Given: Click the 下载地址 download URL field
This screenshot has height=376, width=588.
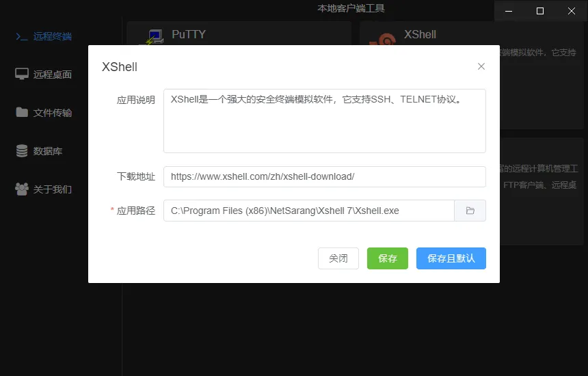Looking at the screenshot, I should 325,176.
